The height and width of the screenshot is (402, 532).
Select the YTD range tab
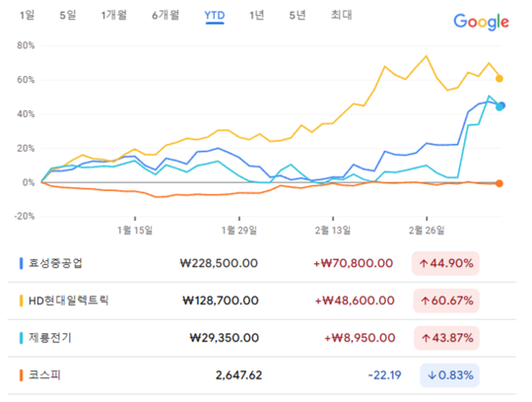(215, 16)
